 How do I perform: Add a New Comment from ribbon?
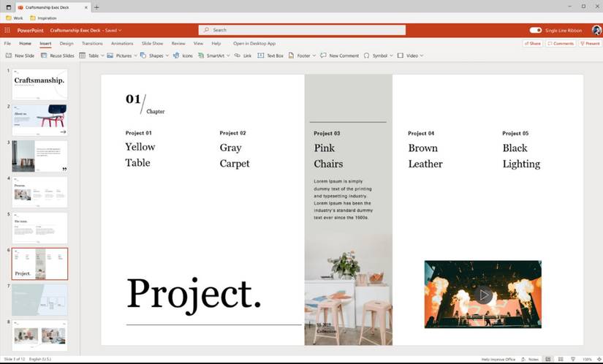point(339,56)
